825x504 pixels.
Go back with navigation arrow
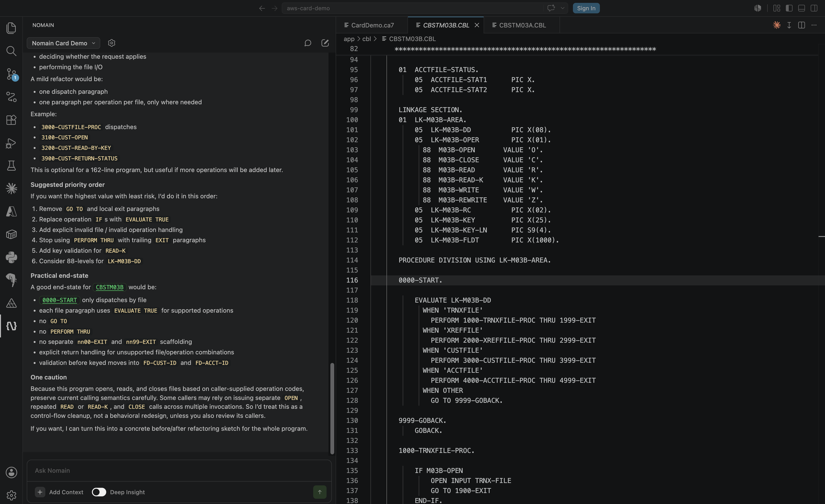click(x=262, y=8)
